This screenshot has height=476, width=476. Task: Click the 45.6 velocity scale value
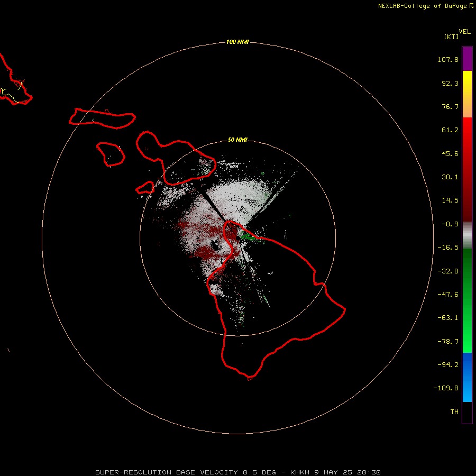coord(450,153)
